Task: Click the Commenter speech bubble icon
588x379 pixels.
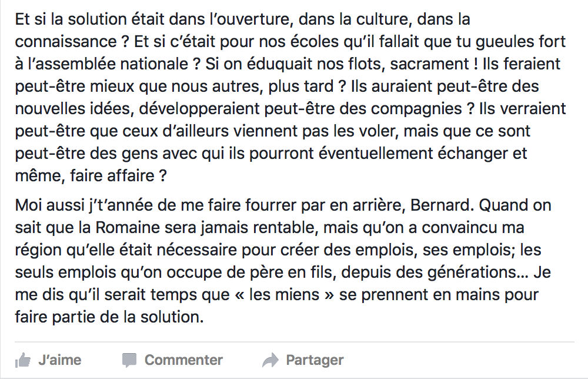Action: coord(129,361)
